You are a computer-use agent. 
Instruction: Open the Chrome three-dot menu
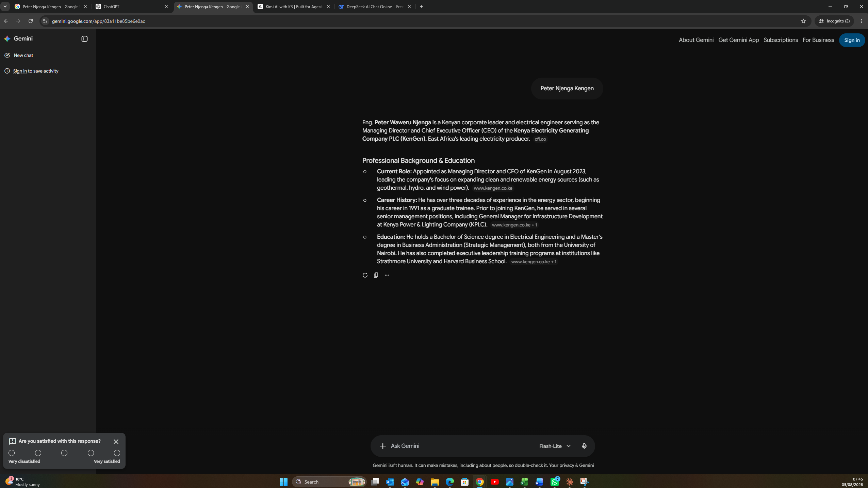click(862, 21)
